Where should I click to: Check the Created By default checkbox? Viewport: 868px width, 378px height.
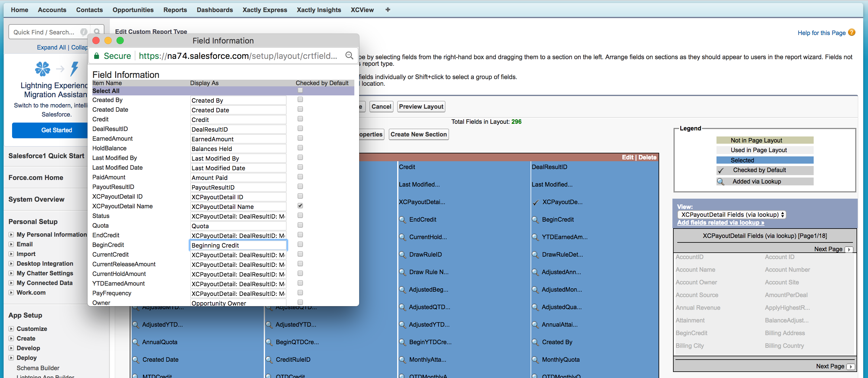tap(300, 99)
